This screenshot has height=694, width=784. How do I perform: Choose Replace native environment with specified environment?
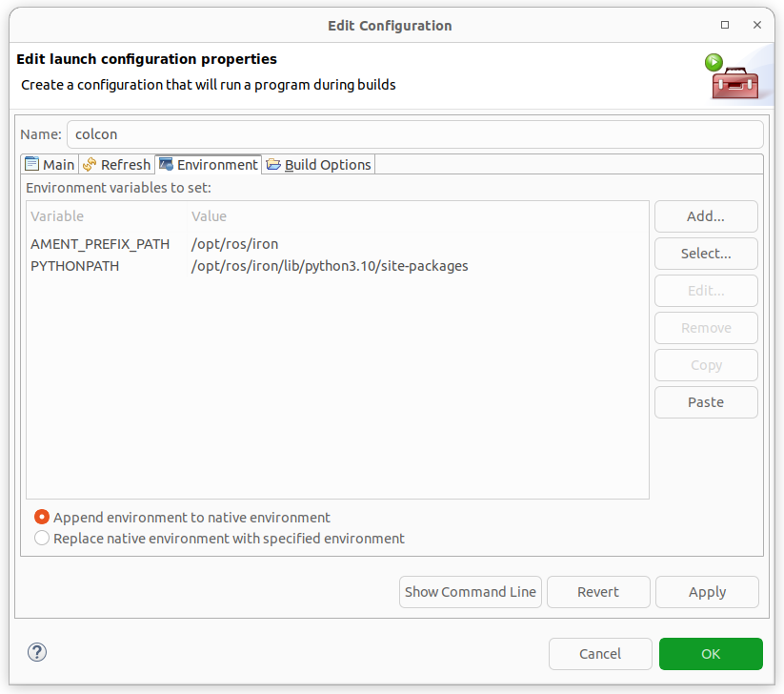click(42, 538)
